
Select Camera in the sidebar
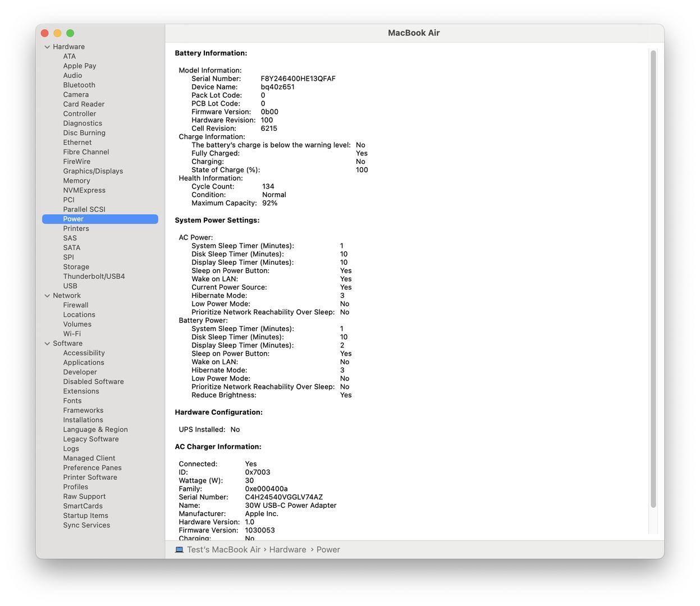(x=76, y=94)
